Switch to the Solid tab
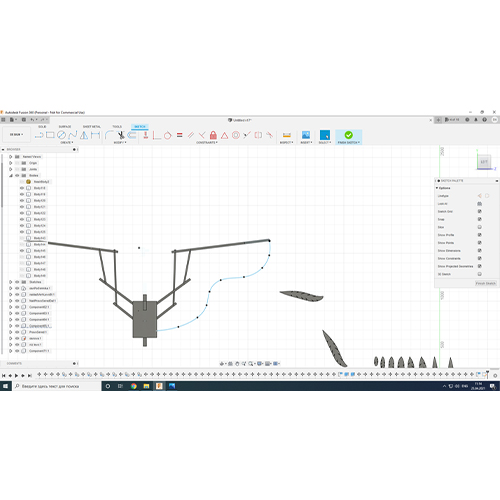500x500 pixels. 42,127
